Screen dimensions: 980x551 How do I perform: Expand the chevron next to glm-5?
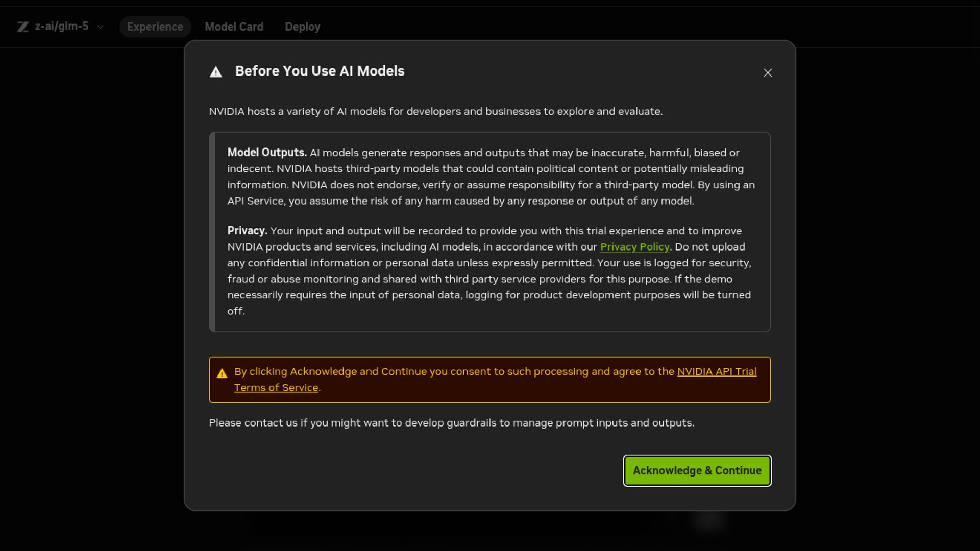101,27
